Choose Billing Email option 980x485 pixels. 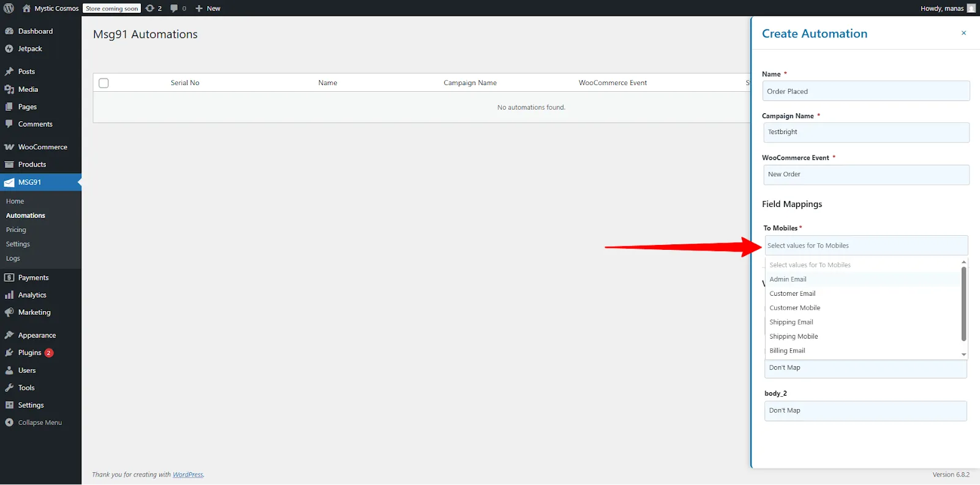pyautogui.click(x=863, y=351)
